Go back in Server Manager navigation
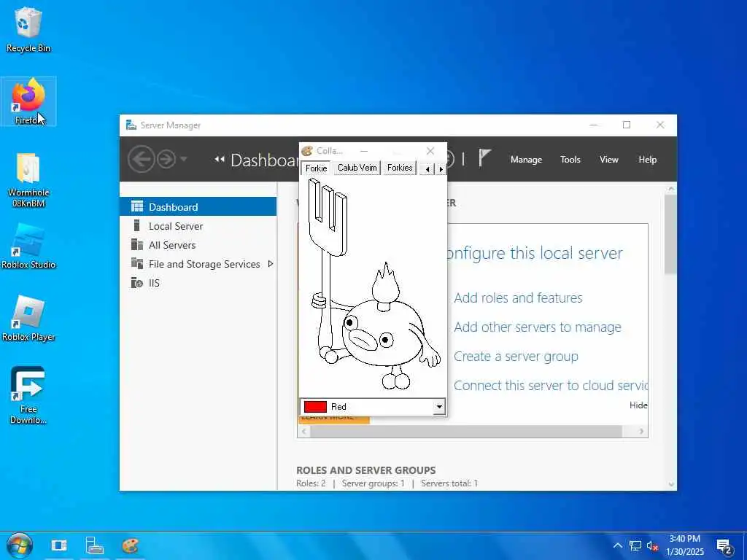 141,159
